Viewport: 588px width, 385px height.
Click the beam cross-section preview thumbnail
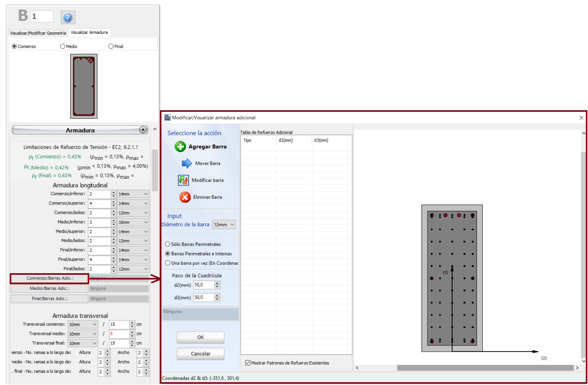click(x=84, y=86)
